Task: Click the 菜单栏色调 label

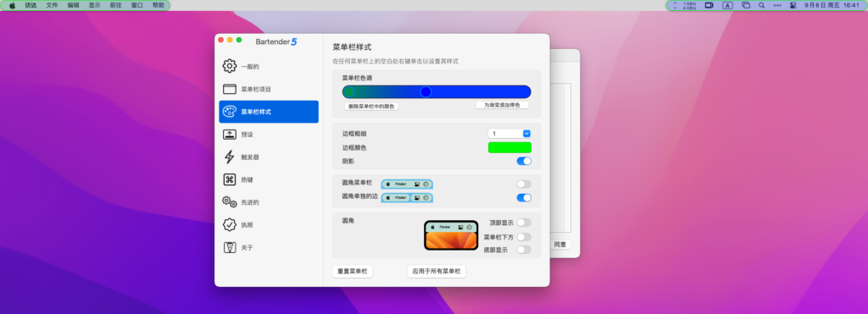Action: [357, 78]
